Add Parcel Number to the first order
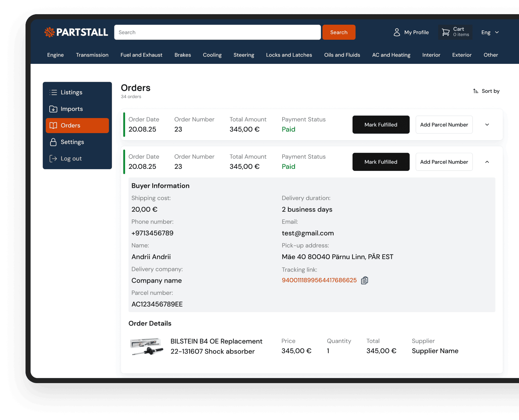This screenshot has width=519, height=420. [444, 125]
